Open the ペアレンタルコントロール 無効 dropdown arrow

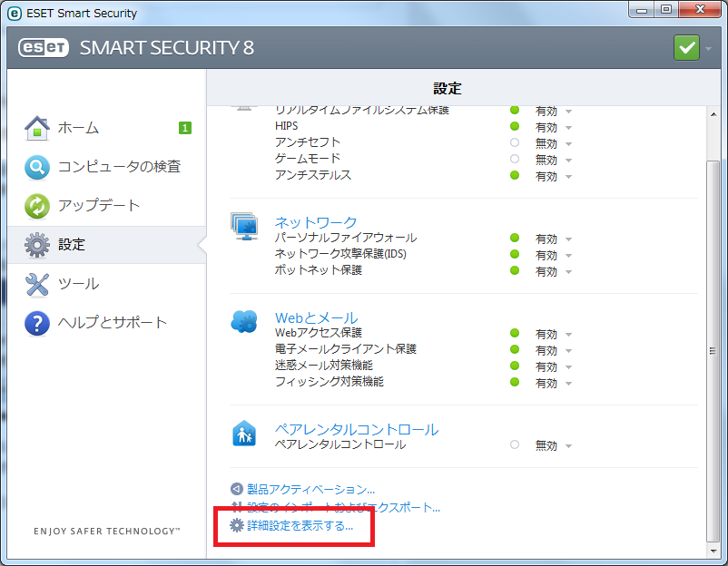pyautogui.click(x=569, y=446)
